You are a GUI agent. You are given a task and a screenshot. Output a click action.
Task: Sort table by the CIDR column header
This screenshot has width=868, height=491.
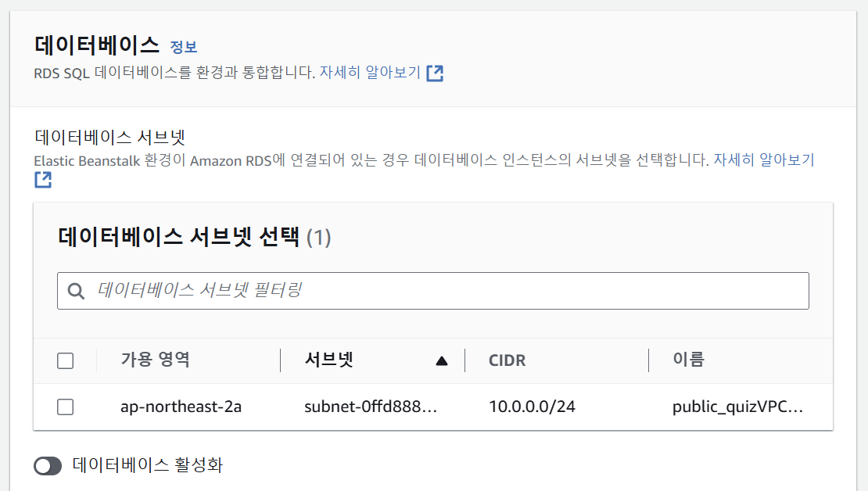point(507,360)
